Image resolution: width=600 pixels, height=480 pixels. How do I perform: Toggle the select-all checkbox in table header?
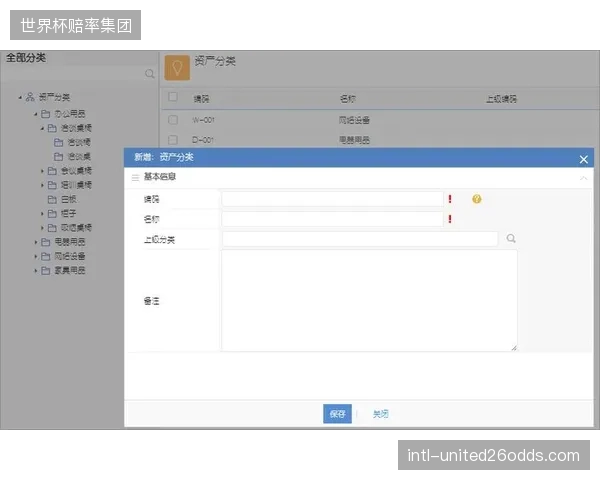(x=173, y=97)
